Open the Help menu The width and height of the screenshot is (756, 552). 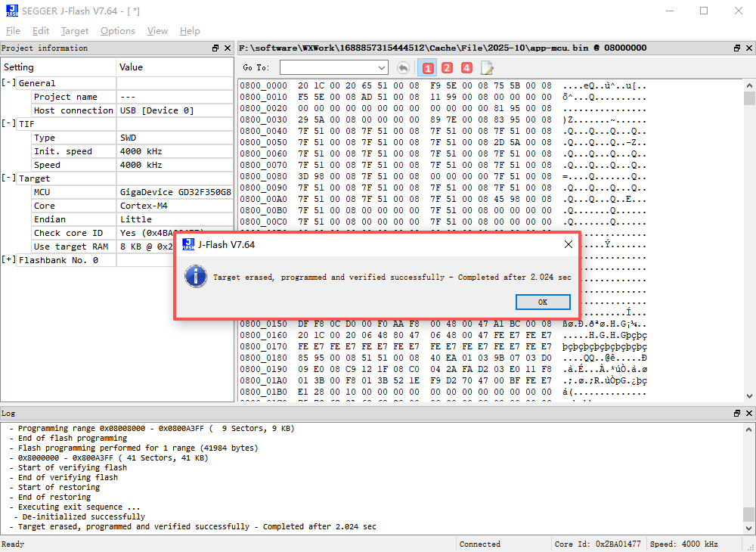coord(190,31)
